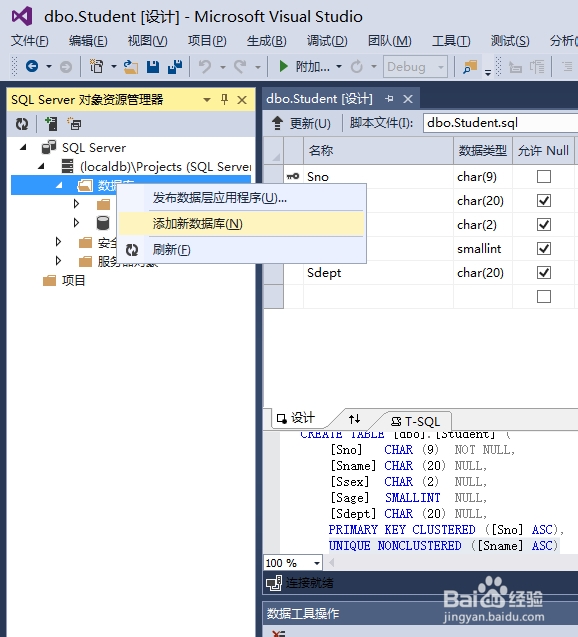578x637 pixels.
Task: Collapse the selected Databases folder node
Action: (59, 185)
